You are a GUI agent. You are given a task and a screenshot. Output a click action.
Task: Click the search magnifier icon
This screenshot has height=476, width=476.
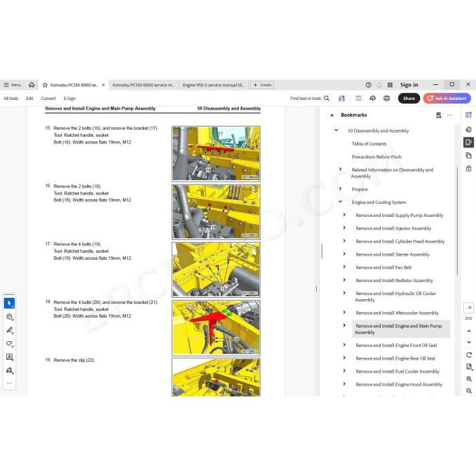click(x=326, y=99)
